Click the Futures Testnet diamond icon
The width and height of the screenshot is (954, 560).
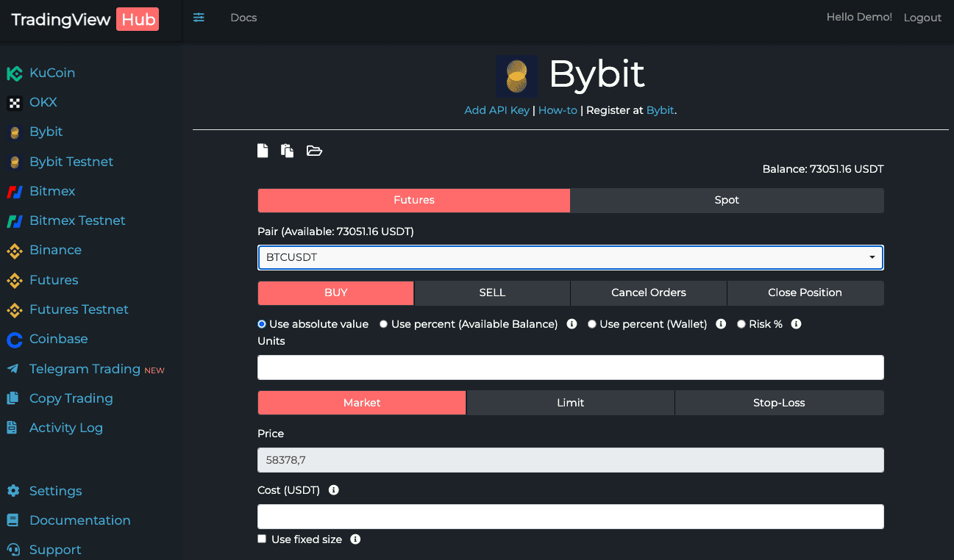[14, 309]
